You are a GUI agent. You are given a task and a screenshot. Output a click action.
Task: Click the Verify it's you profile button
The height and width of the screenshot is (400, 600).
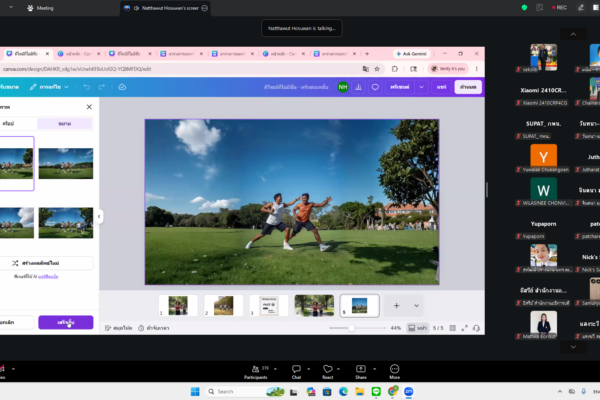click(x=448, y=69)
